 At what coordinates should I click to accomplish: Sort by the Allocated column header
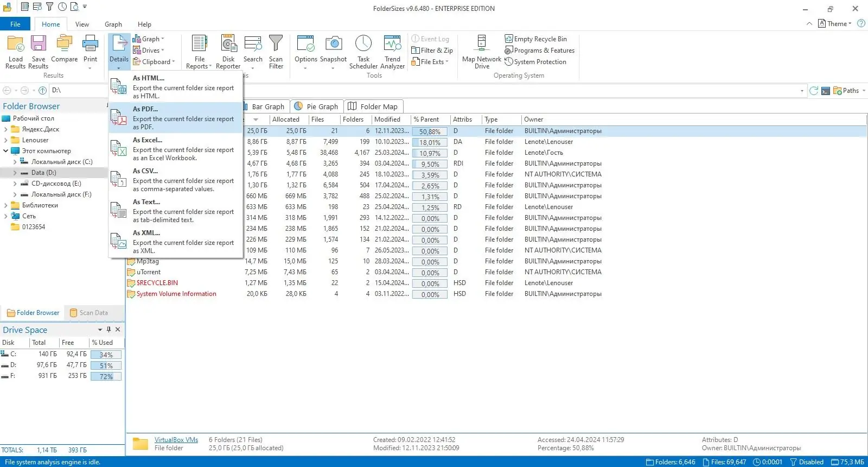click(x=288, y=119)
